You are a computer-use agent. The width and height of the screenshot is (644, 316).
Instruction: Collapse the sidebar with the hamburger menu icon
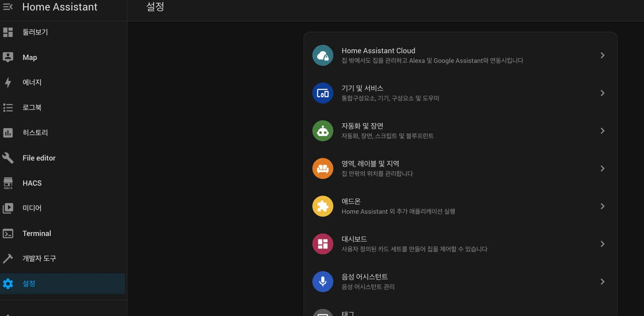[8, 7]
